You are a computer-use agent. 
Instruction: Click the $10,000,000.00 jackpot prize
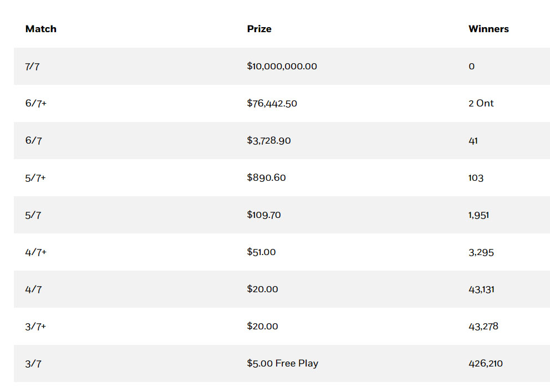click(282, 67)
